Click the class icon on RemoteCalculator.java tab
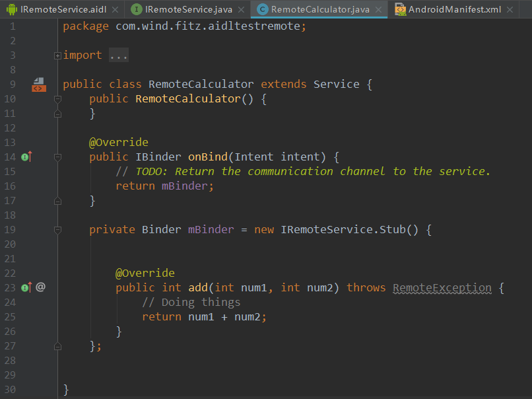The height and width of the screenshot is (399, 532). click(x=262, y=9)
